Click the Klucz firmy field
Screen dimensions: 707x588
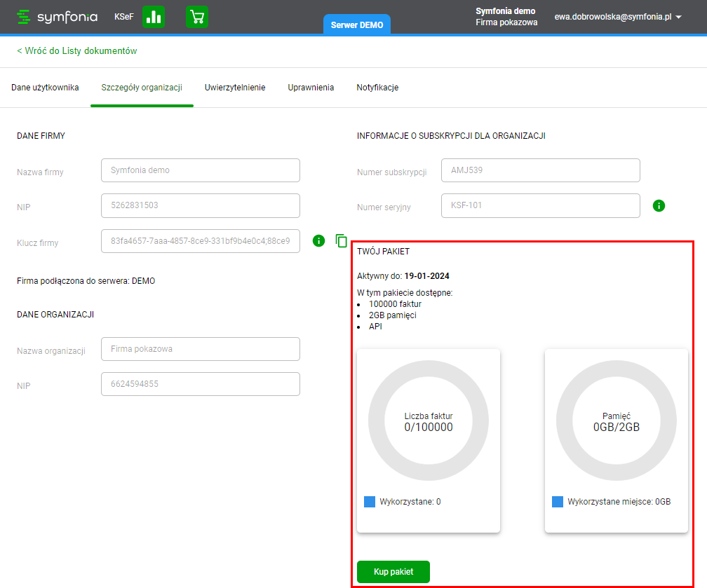pos(200,241)
